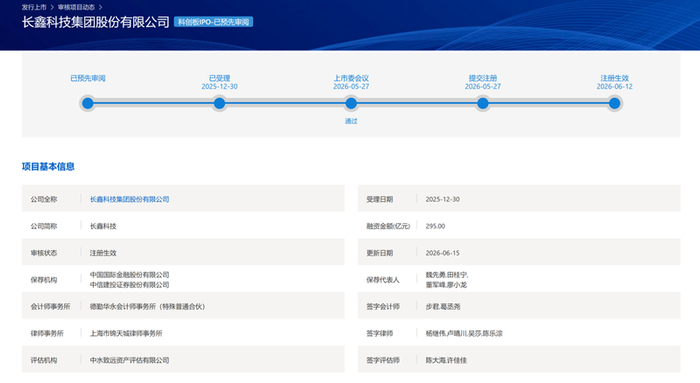
Task: Click the 保荐代表人 names cell
Action: pyautogui.click(x=447, y=279)
